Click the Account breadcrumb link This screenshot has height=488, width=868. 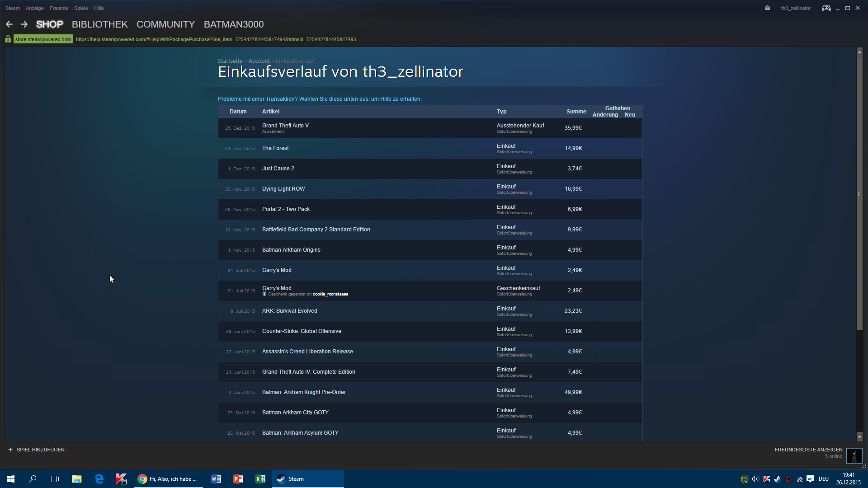(x=259, y=61)
